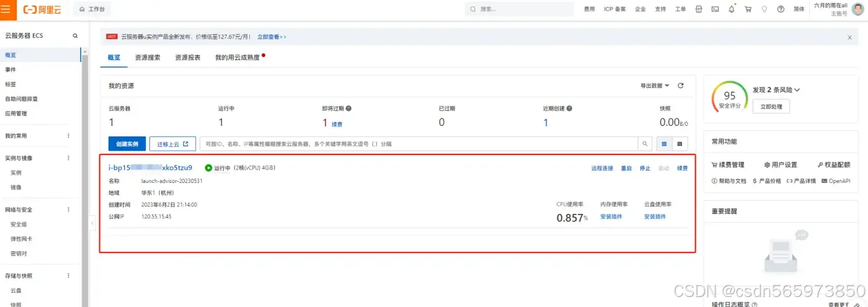The width and height of the screenshot is (868, 307).
Task: Click the 立即处理 button
Action: click(x=771, y=107)
